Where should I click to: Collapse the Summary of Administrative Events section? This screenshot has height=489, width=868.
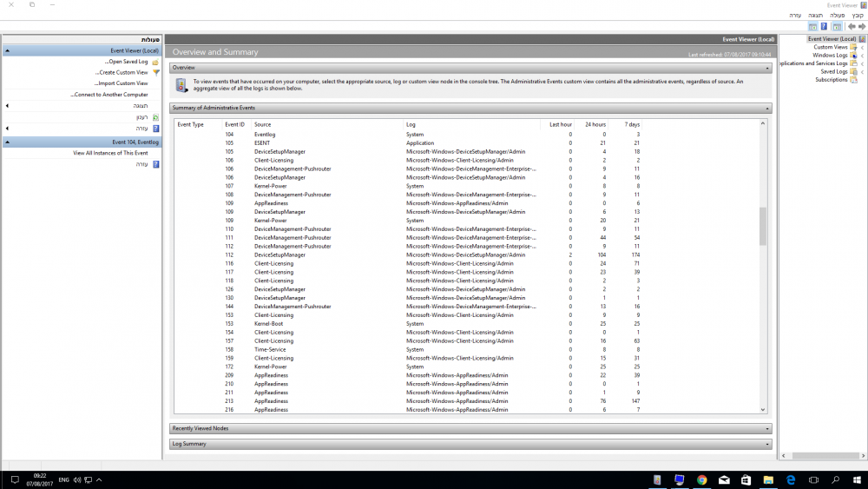tap(767, 109)
